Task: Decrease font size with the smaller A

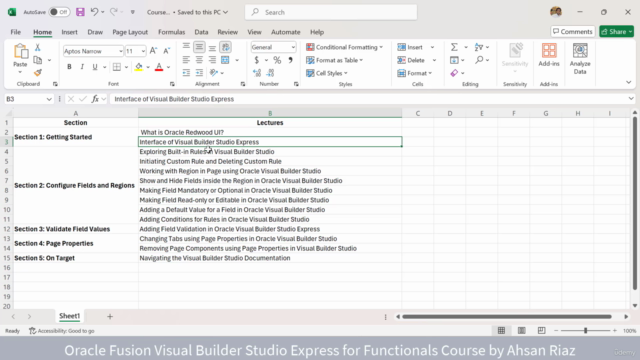Action: (167, 51)
